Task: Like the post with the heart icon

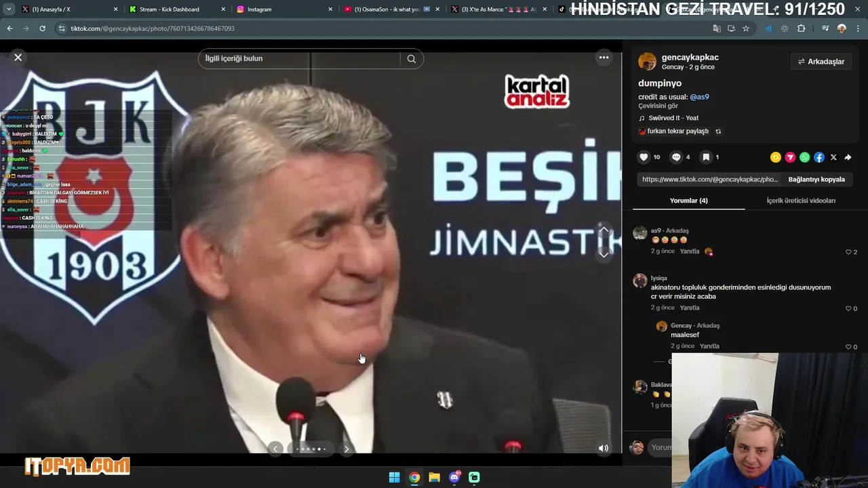Action: click(644, 157)
